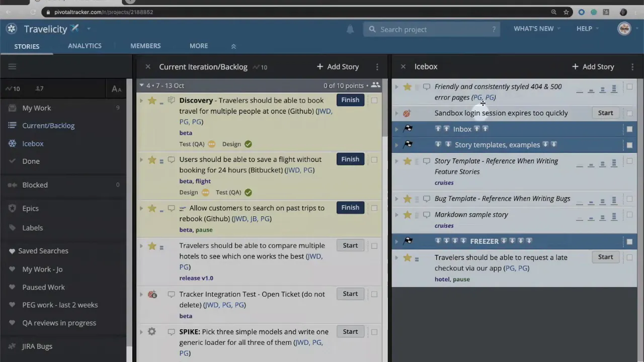This screenshot has width=644, height=362.
Task: Click the members count icon showing 7
Action: (x=39, y=88)
